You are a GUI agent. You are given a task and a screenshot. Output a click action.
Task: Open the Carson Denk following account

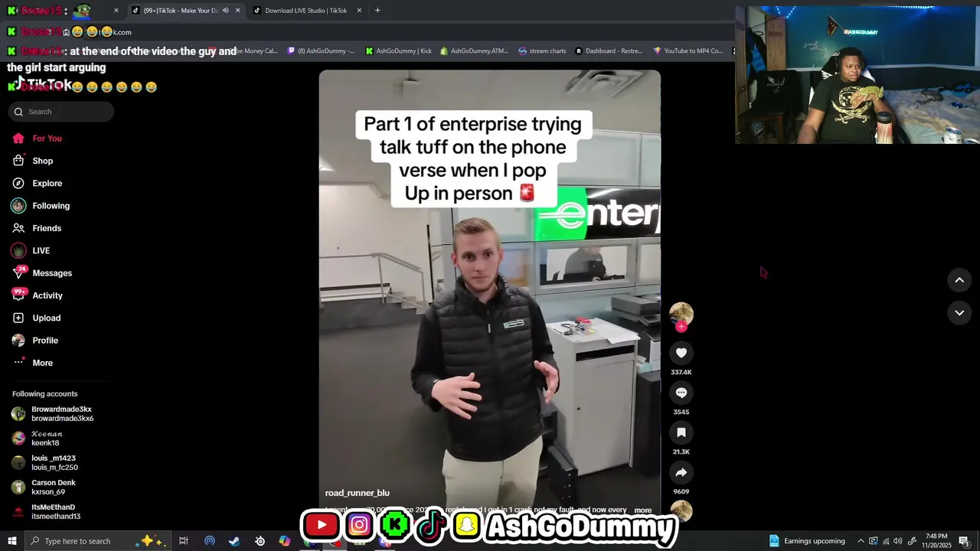[54, 487]
